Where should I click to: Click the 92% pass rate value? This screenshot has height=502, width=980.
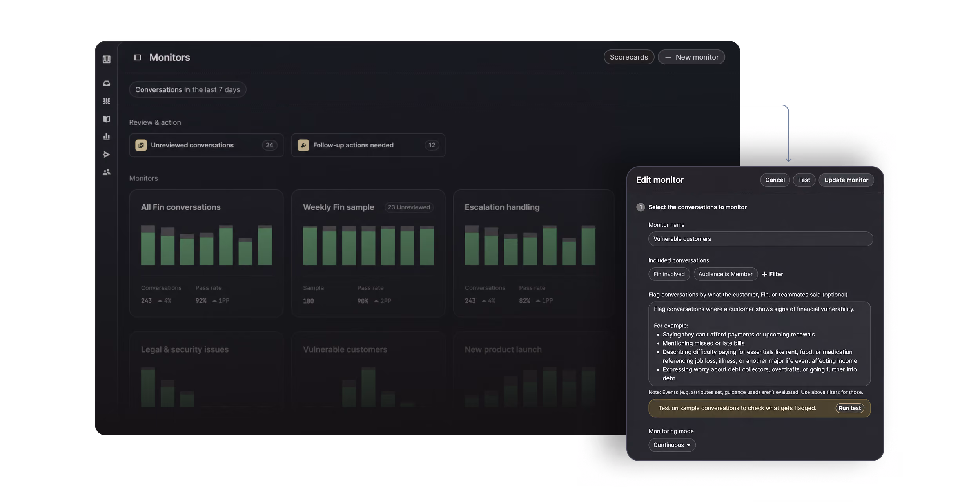click(x=201, y=301)
